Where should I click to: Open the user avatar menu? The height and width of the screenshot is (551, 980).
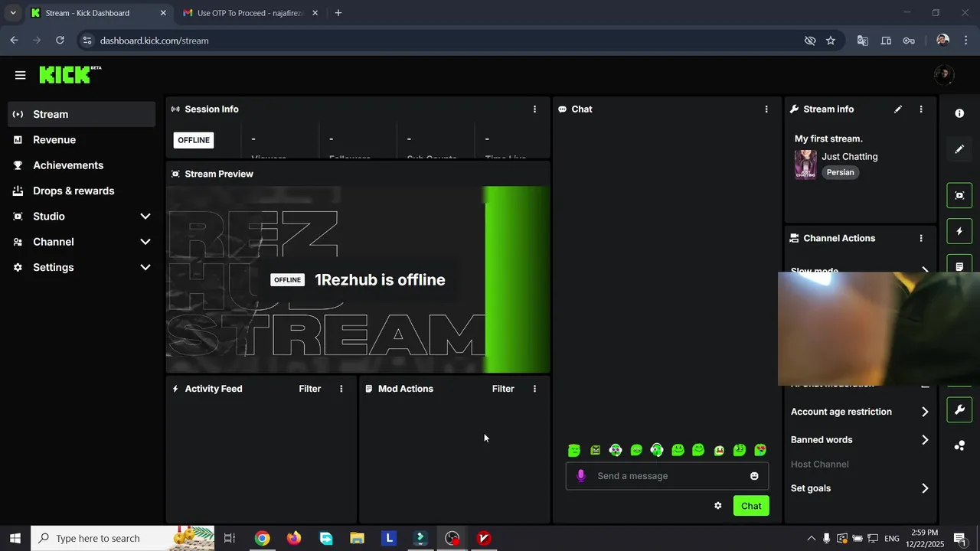click(x=944, y=75)
